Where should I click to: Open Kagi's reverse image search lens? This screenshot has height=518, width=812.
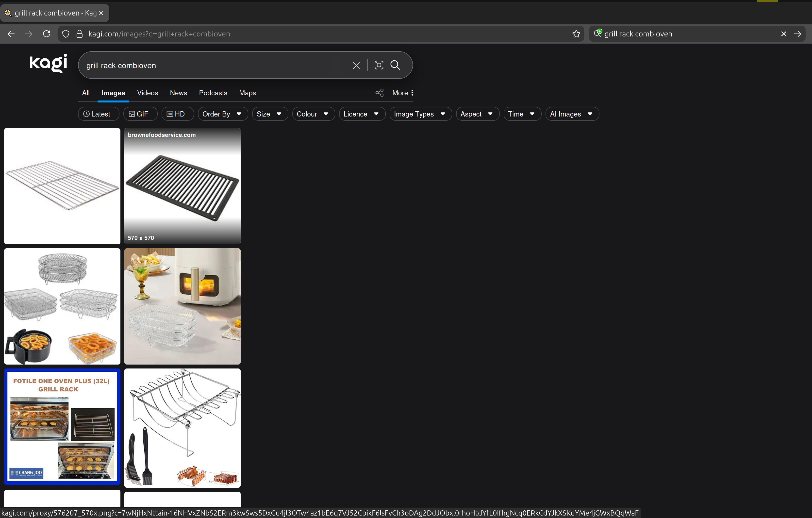click(x=379, y=65)
